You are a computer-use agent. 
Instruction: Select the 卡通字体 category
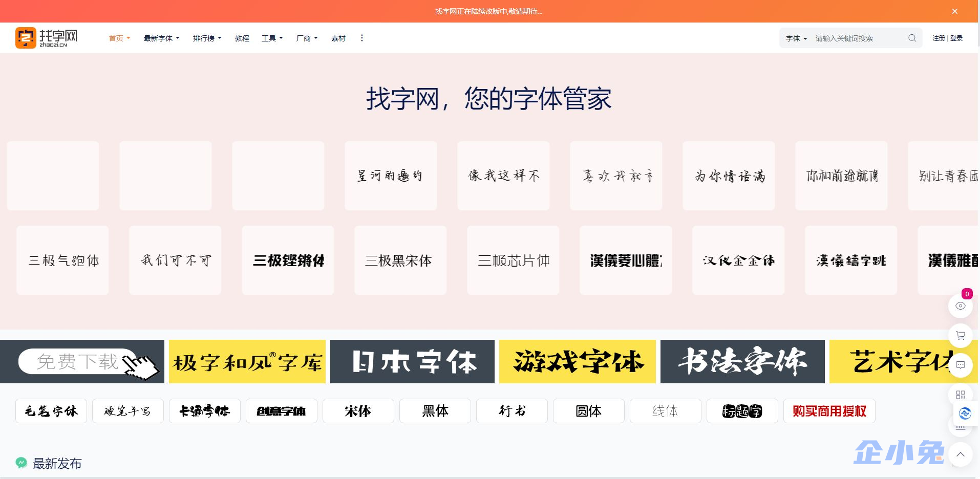(x=205, y=411)
